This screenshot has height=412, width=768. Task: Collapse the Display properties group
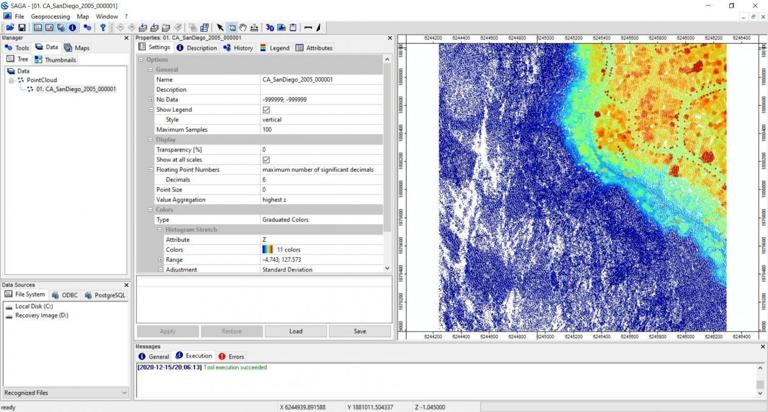coord(151,140)
